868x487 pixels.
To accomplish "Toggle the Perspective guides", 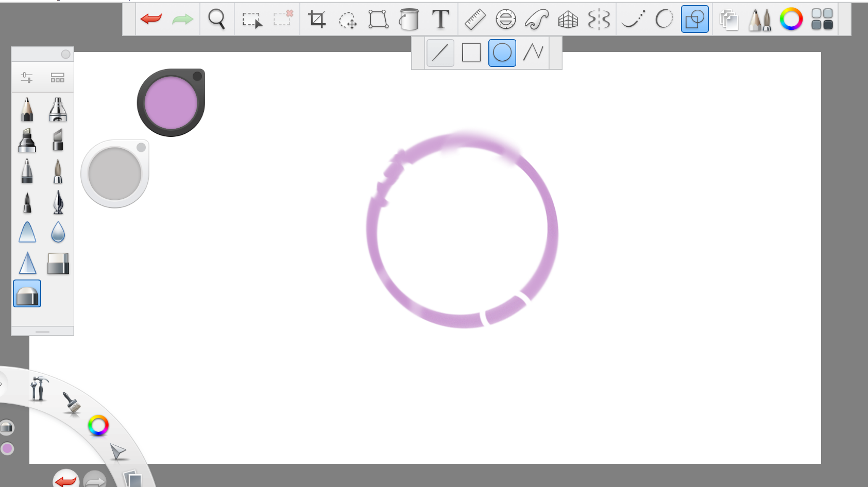I will (x=568, y=20).
